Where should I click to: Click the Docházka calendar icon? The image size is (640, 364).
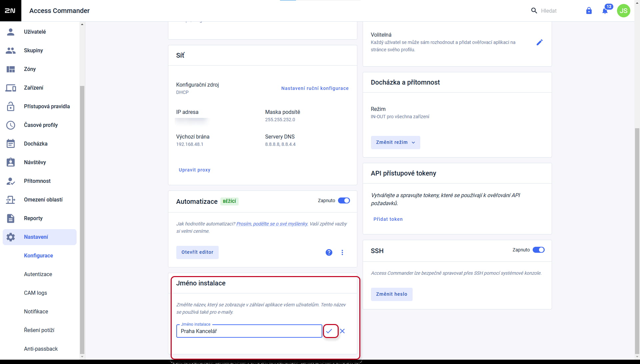[x=11, y=144]
